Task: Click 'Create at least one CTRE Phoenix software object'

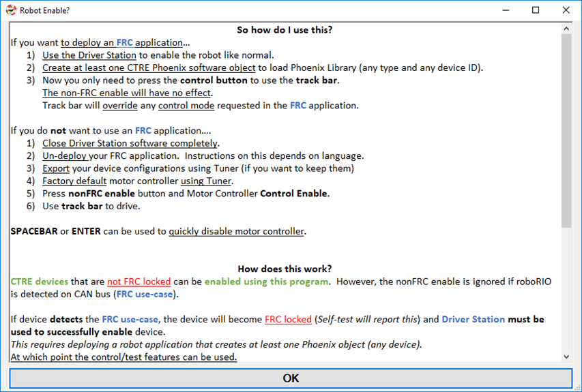Action: click(149, 68)
